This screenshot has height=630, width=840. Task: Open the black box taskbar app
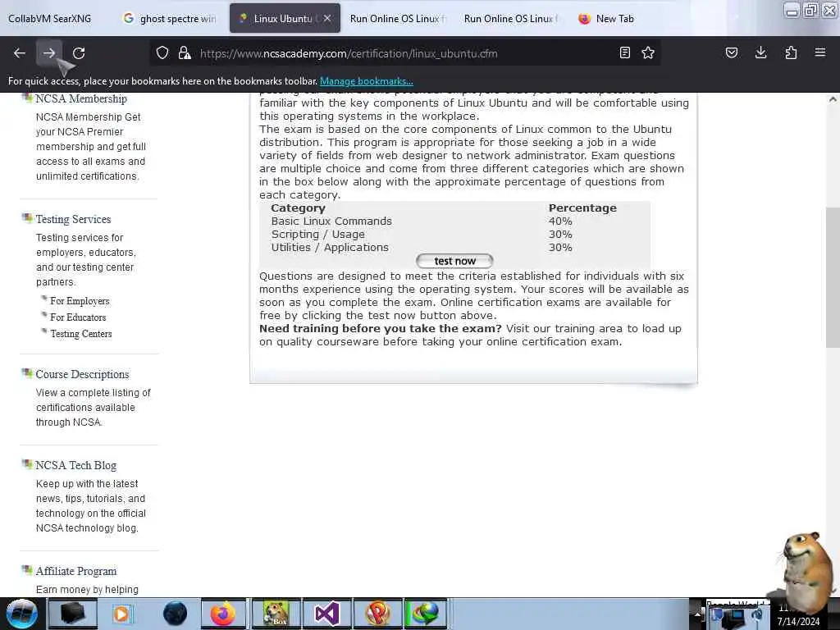[x=72, y=614]
